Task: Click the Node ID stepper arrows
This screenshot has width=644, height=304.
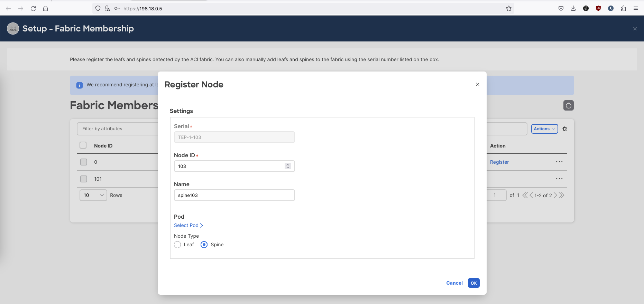Action: pyautogui.click(x=287, y=166)
